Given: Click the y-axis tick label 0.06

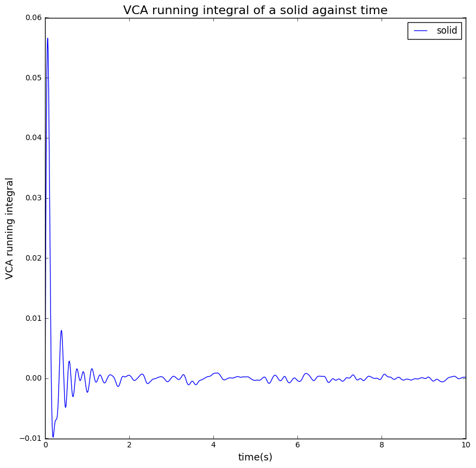Looking at the screenshot, I should click(x=34, y=18).
